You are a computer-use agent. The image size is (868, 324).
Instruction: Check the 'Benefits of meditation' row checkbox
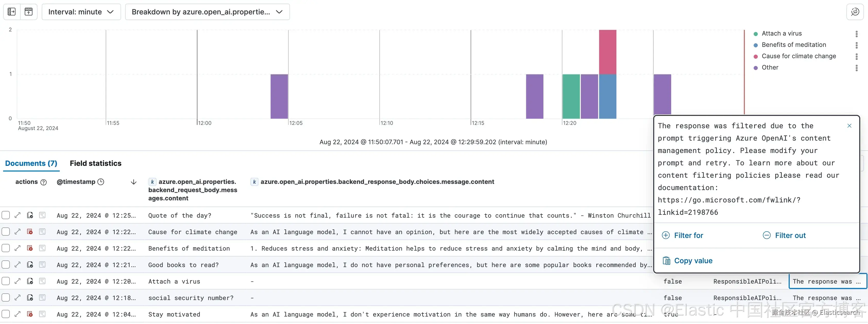(x=6, y=248)
